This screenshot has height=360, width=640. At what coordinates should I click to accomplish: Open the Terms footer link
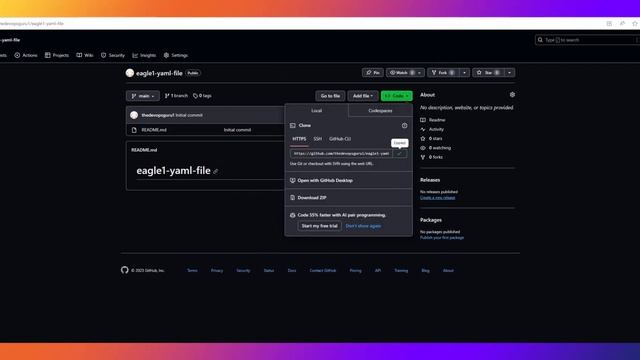point(192,271)
